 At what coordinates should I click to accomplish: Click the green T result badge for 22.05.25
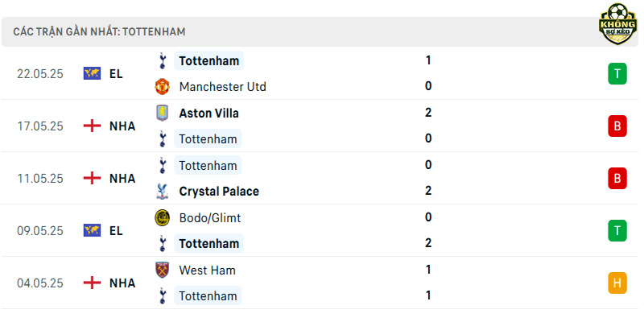tap(617, 73)
